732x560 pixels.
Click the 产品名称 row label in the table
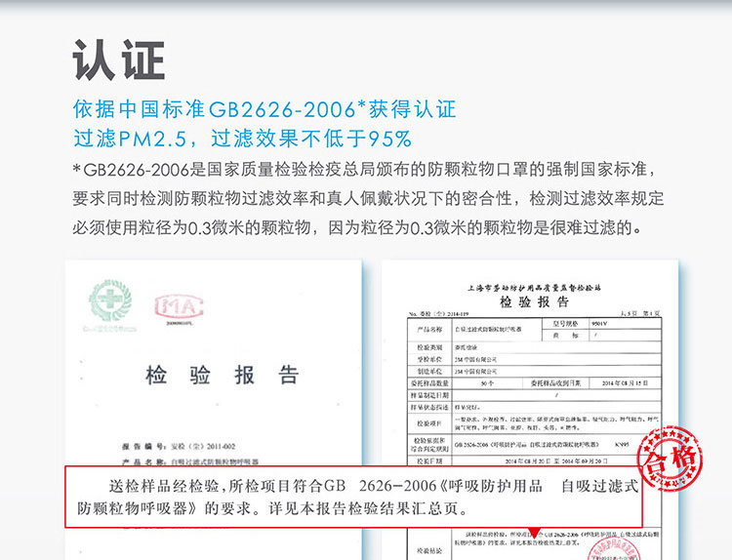(x=427, y=330)
